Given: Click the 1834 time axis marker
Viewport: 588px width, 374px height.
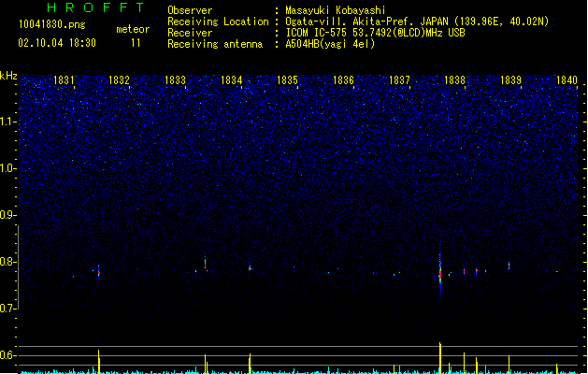Looking at the screenshot, I should pos(232,80).
